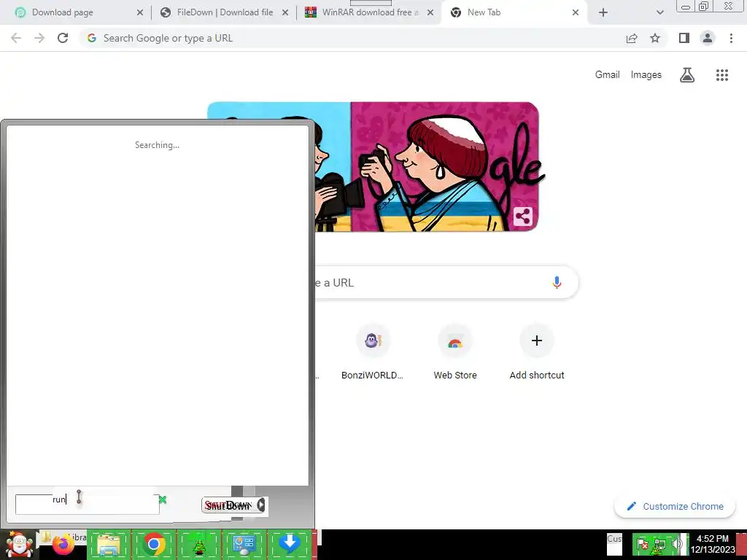Open Firefox from the taskbar
This screenshot has width=747, height=560.
[63, 545]
